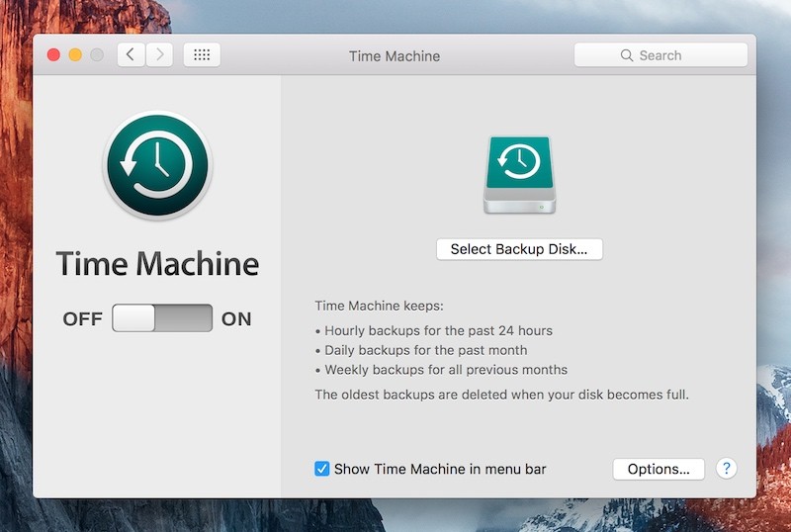Focus the Search text field
The width and height of the screenshot is (791, 532).
[672, 55]
